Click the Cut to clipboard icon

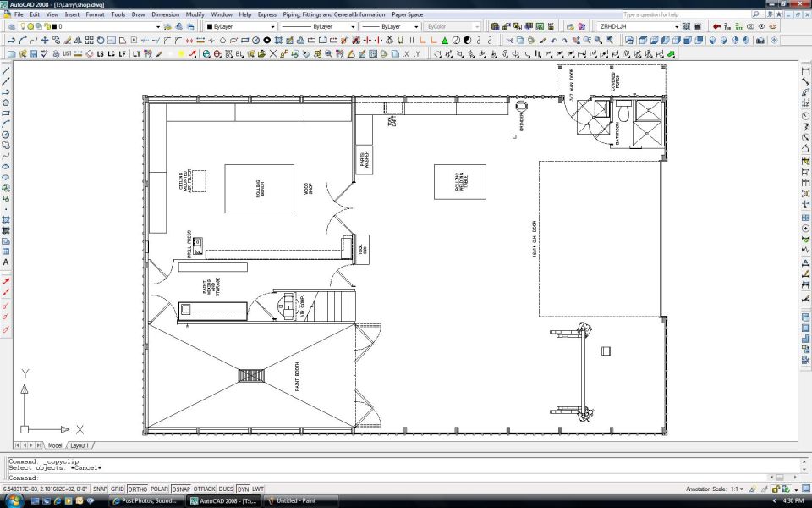[509, 40]
